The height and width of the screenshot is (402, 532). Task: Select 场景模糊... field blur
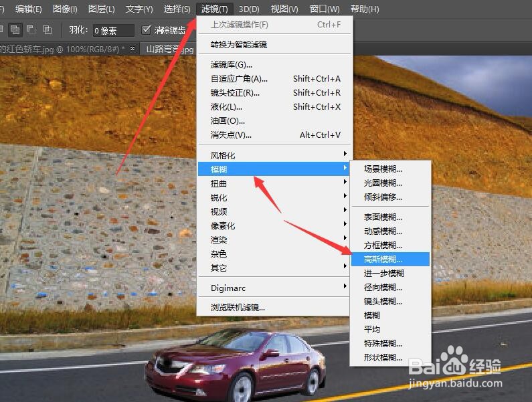[391, 169]
